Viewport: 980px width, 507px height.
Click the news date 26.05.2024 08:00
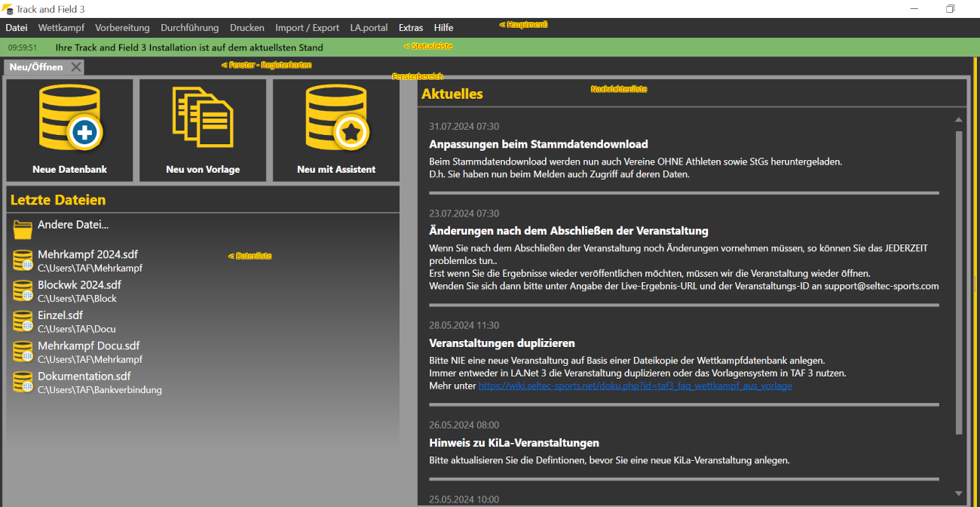[x=464, y=426]
